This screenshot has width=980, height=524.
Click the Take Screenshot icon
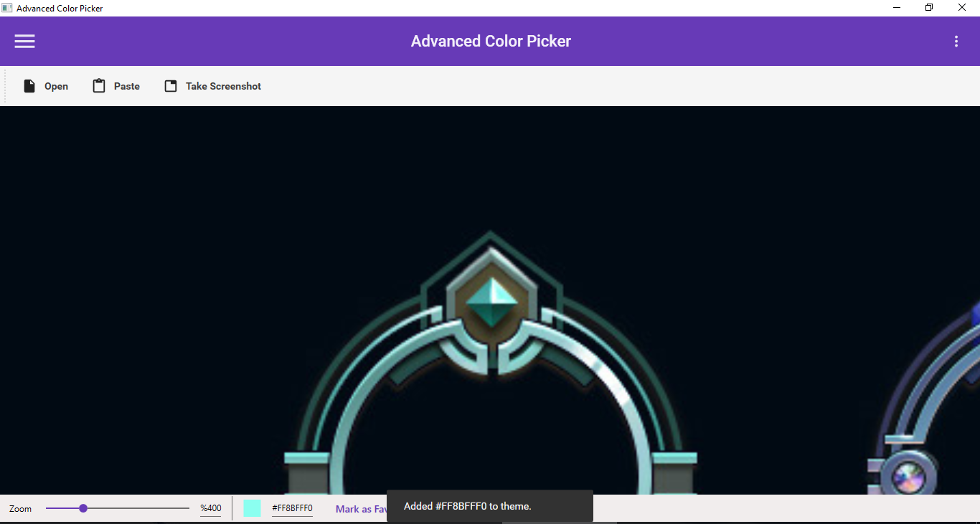171,86
